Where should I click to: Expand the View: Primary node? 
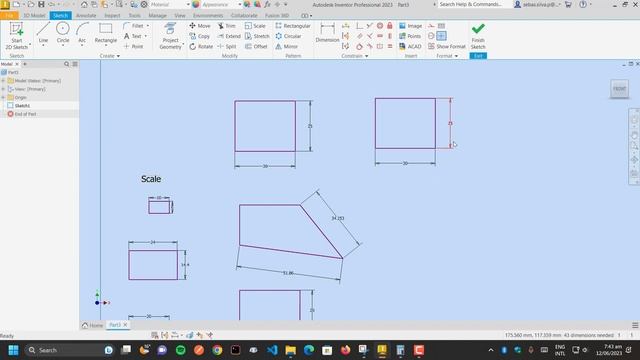point(3,89)
